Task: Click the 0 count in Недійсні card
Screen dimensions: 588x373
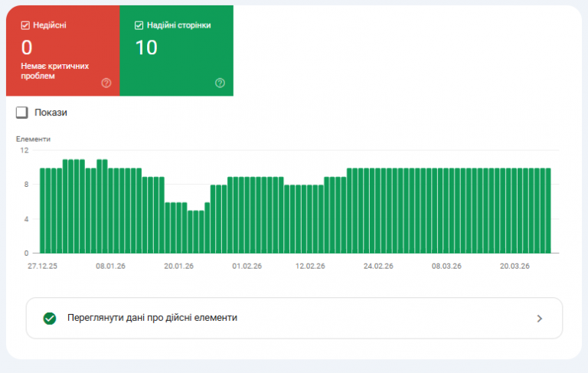Action: [27, 47]
